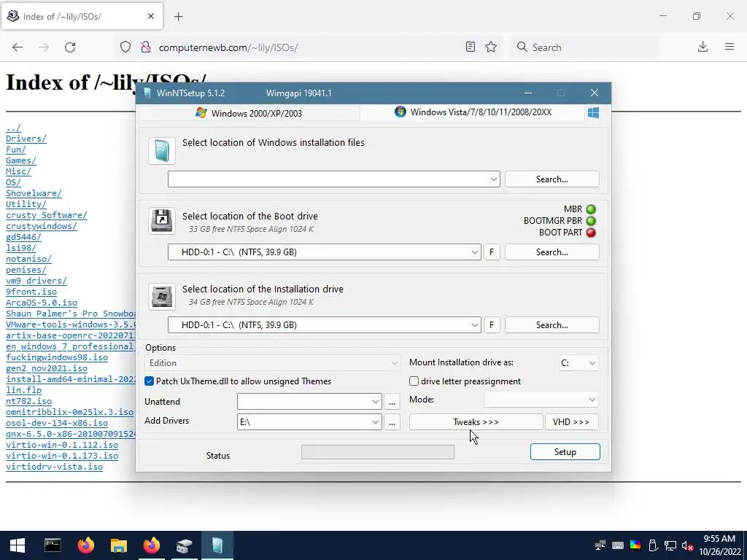
Task: Bookmark this page with the star icon
Action: pyautogui.click(x=491, y=47)
